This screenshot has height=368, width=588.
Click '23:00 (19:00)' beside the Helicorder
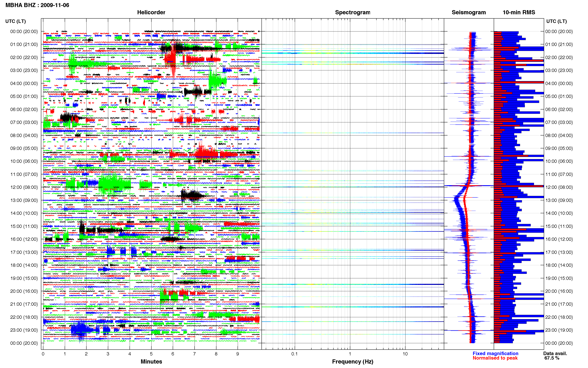(24, 330)
